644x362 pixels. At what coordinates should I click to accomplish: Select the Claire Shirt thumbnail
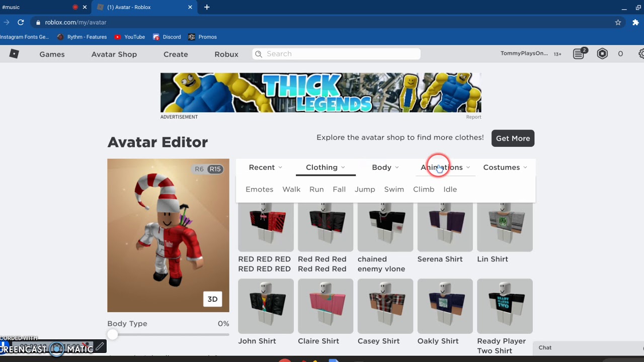[x=326, y=306]
